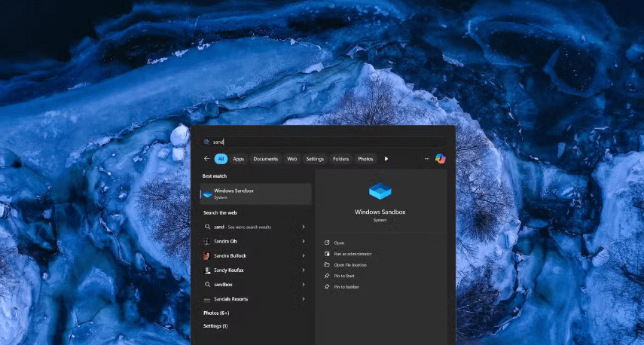Viewport: 644px width, 345px height.
Task: Click the Pin to taskbar pin icon
Action: click(x=327, y=287)
